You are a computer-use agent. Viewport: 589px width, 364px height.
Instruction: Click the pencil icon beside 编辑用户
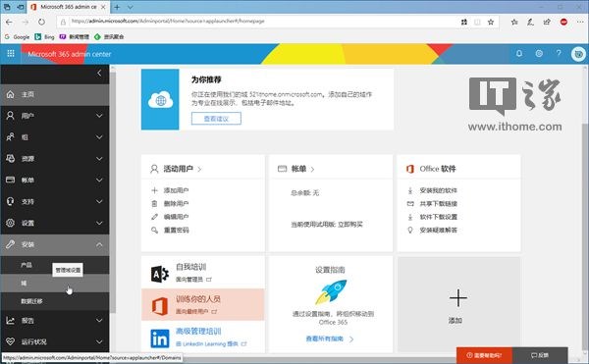pyautogui.click(x=154, y=217)
